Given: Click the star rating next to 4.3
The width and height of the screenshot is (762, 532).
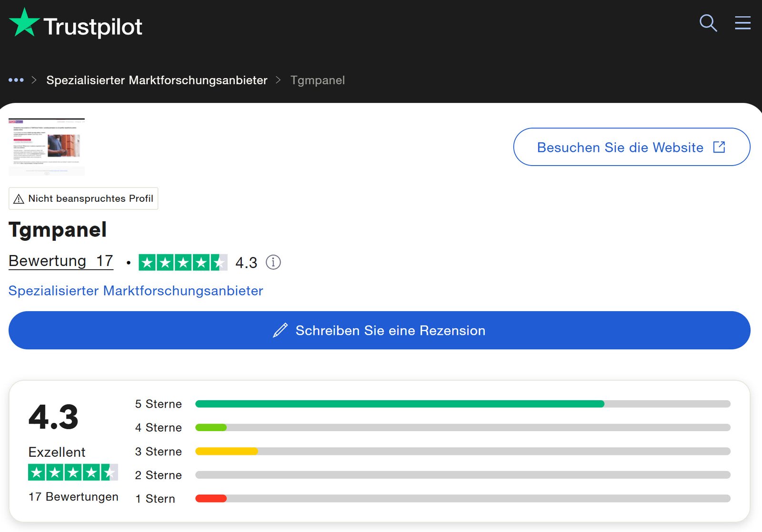Looking at the screenshot, I should point(182,262).
